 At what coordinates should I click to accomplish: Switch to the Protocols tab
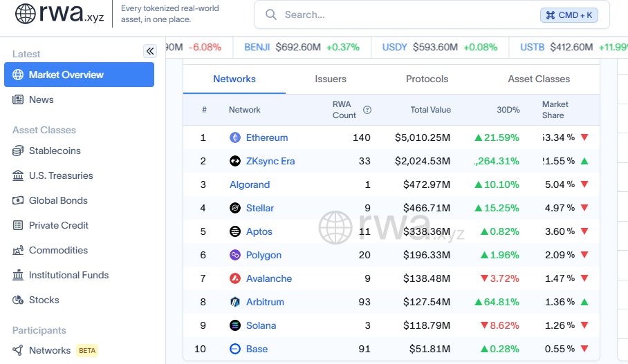(x=427, y=79)
